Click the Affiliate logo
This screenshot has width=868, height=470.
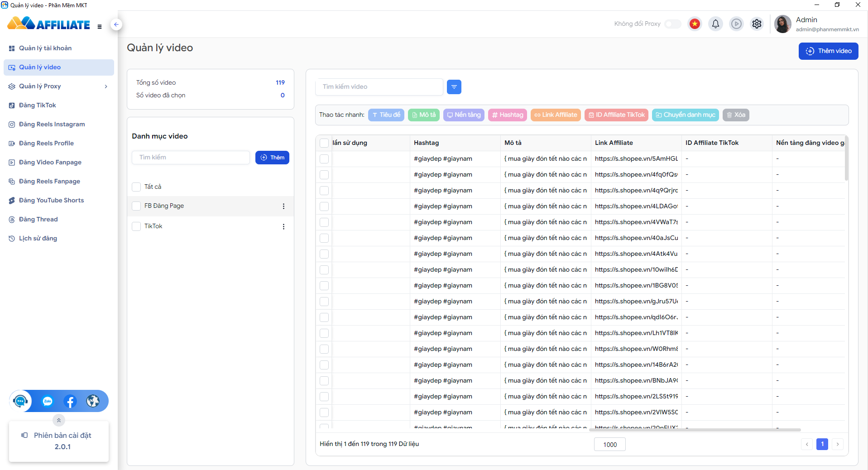coord(49,24)
